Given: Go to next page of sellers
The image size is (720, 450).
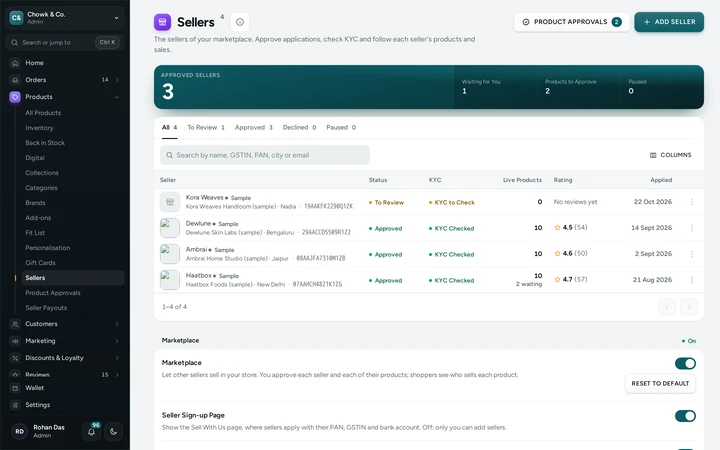Looking at the screenshot, I should tap(689, 307).
